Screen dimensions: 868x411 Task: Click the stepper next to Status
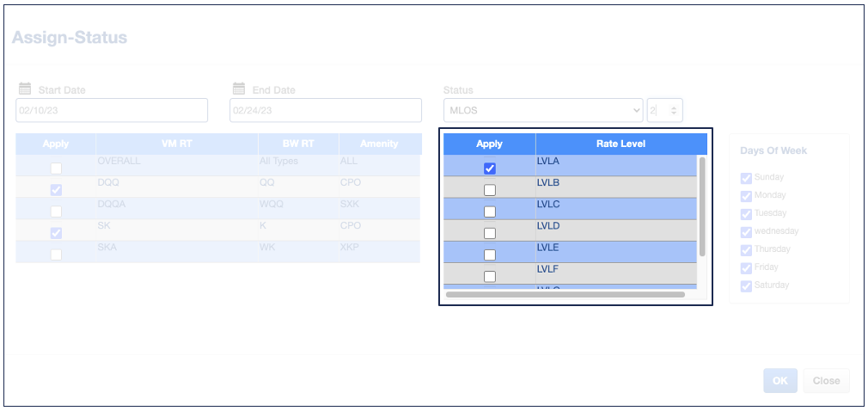tap(673, 110)
